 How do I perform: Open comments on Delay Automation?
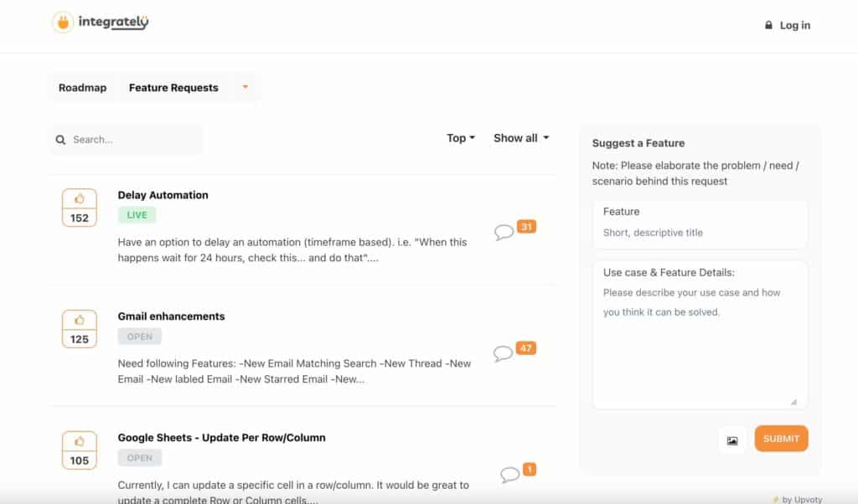[x=504, y=232]
